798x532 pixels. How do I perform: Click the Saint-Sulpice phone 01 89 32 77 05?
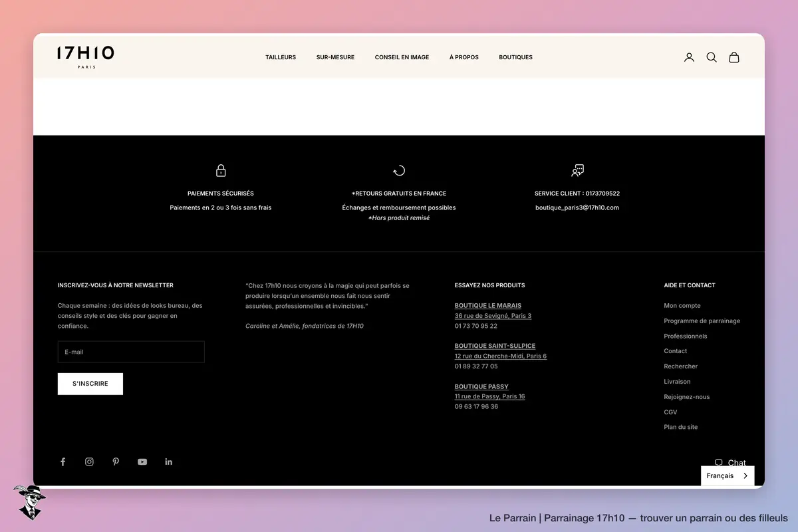[476, 366]
